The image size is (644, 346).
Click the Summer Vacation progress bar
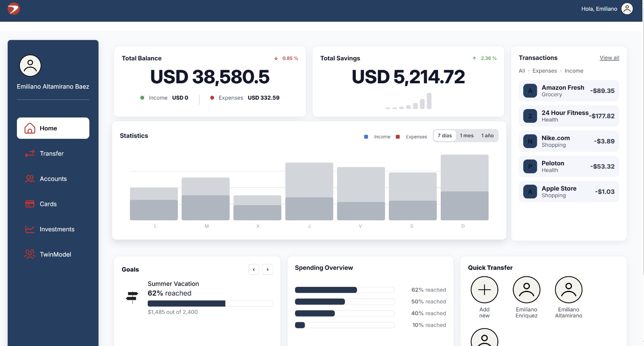click(x=210, y=304)
